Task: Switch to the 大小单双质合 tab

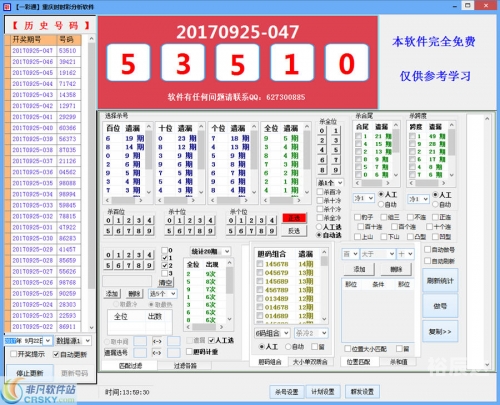Action: click(310, 362)
